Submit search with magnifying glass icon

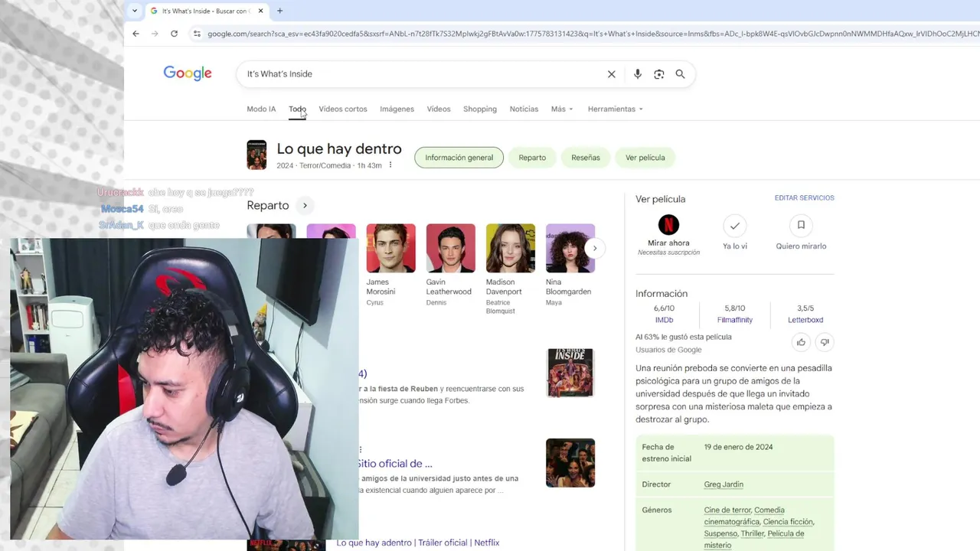tap(680, 74)
